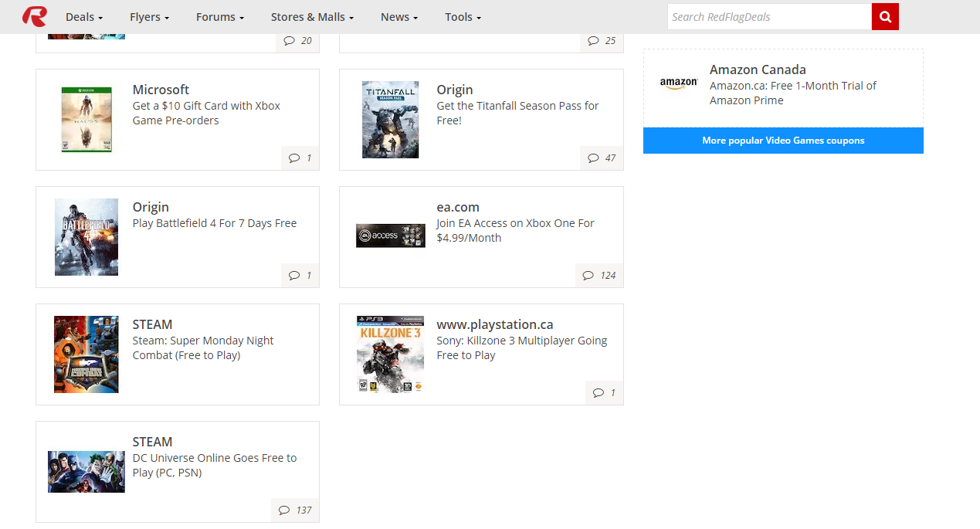Open the Deals dropdown menu
980x529 pixels.
[x=84, y=17]
